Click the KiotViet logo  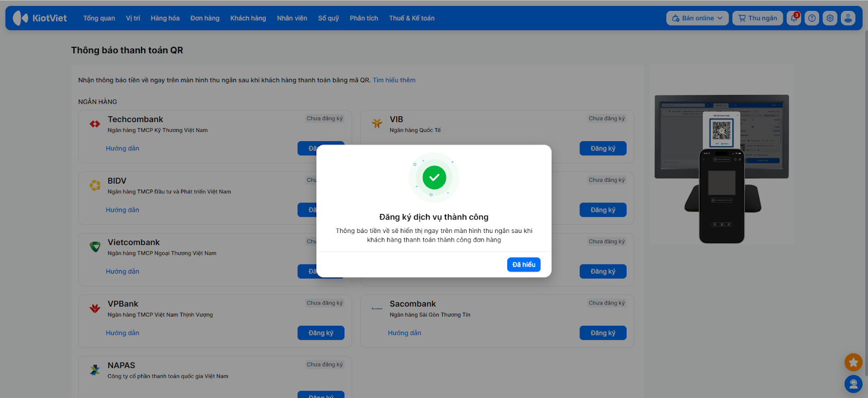click(x=40, y=18)
